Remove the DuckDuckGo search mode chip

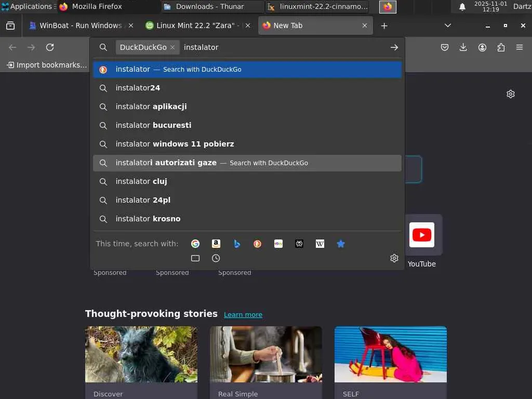pyautogui.click(x=172, y=47)
